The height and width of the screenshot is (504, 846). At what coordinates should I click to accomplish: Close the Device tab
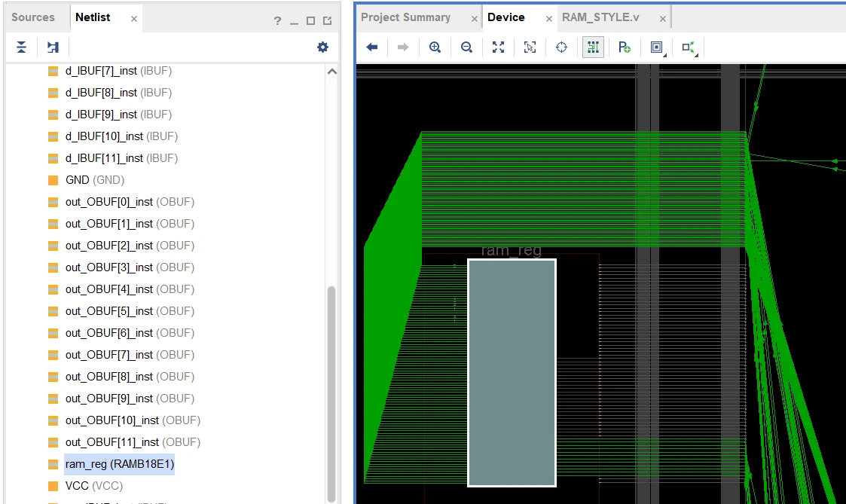[548, 19]
